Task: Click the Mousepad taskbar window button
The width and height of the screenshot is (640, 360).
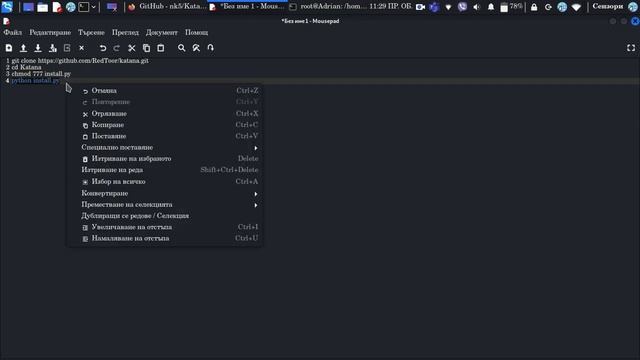Action: [x=247, y=7]
